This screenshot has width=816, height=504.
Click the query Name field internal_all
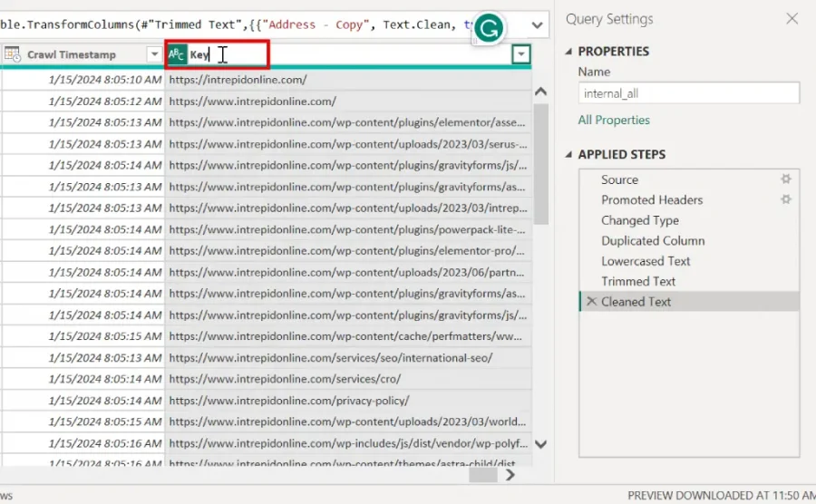(x=688, y=93)
